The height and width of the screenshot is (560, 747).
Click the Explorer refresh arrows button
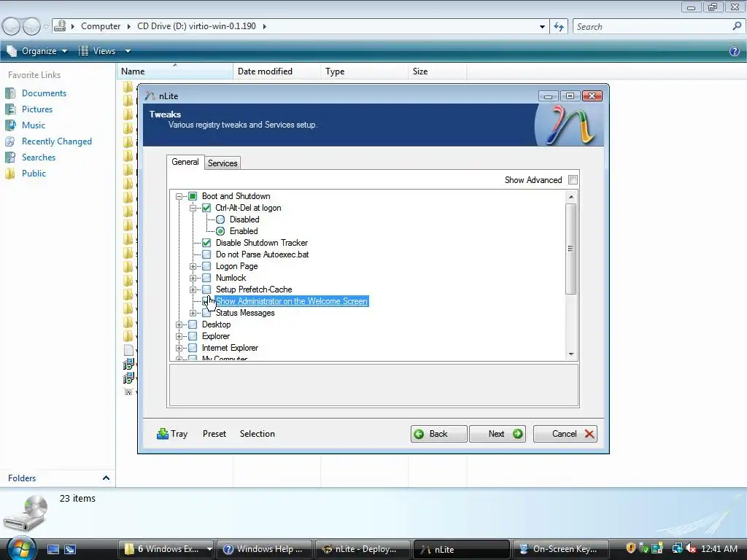point(559,27)
